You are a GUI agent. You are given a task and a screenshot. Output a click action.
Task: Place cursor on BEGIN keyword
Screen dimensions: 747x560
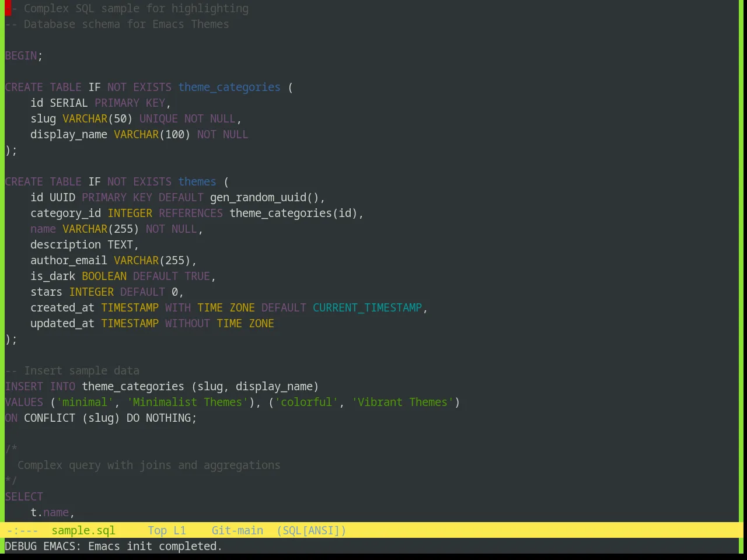[x=21, y=55]
